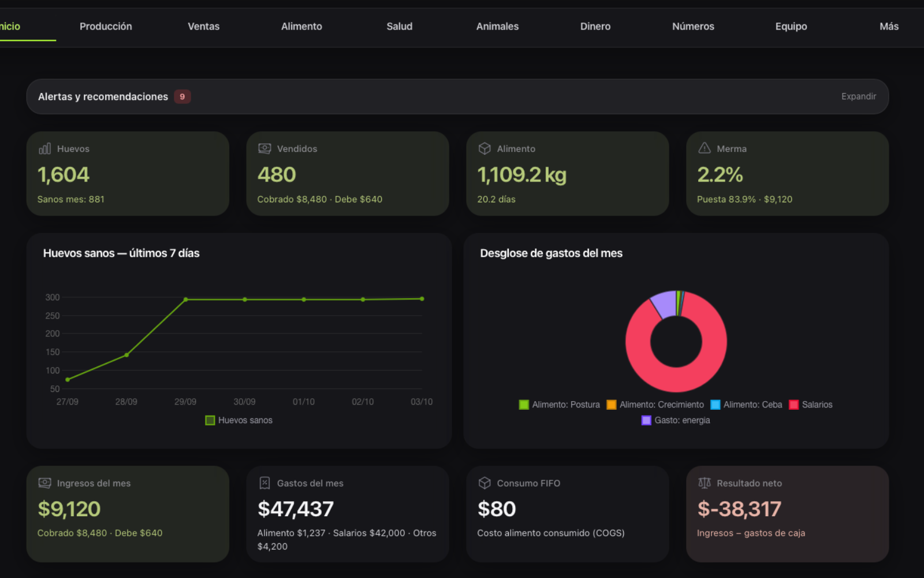Click the bar chart icon on Huevos card

point(44,149)
